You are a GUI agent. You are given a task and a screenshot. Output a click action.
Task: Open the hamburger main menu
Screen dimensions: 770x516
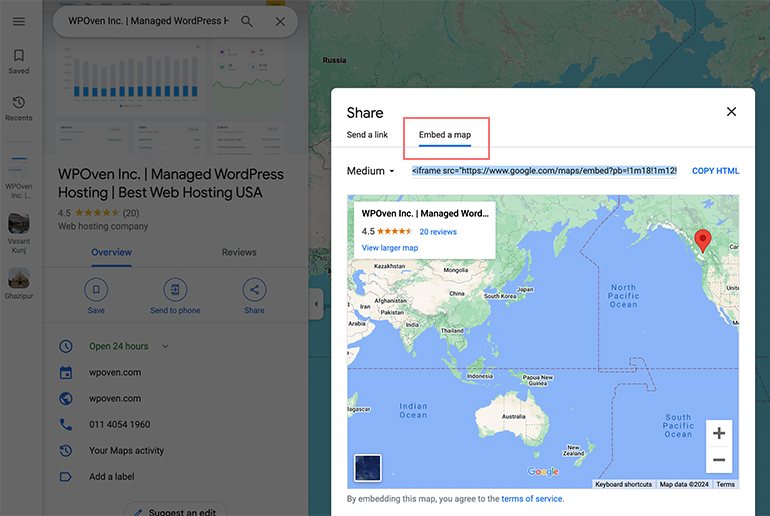pos(19,22)
